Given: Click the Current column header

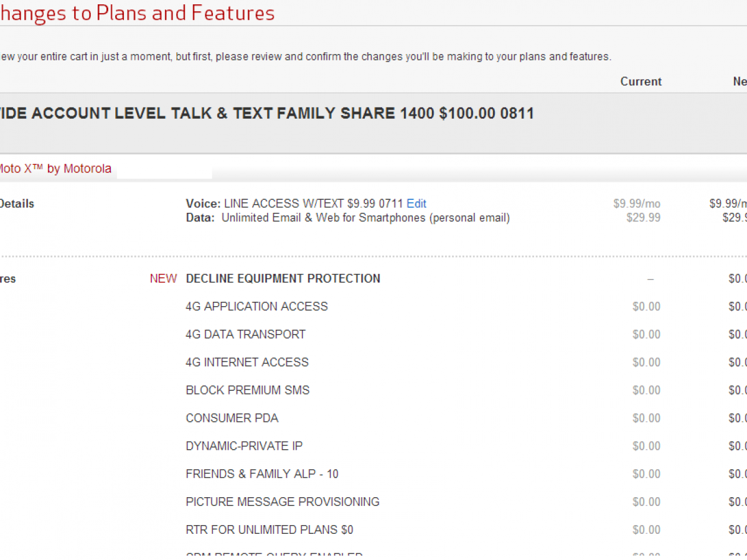Looking at the screenshot, I should click(x=641, y=82).
